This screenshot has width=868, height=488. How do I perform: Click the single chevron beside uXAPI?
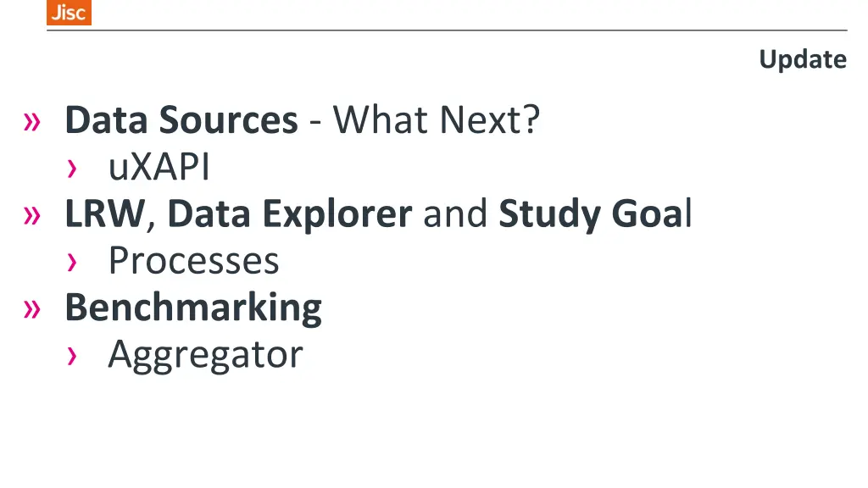(x=71, y=169)
